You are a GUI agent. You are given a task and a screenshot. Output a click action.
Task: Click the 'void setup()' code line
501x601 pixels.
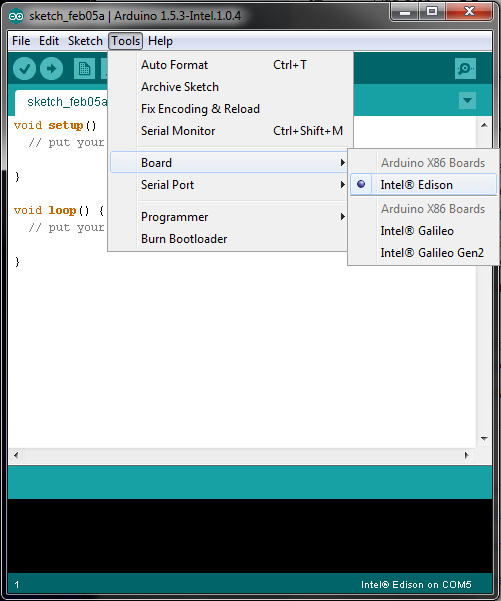coord(55,125)
